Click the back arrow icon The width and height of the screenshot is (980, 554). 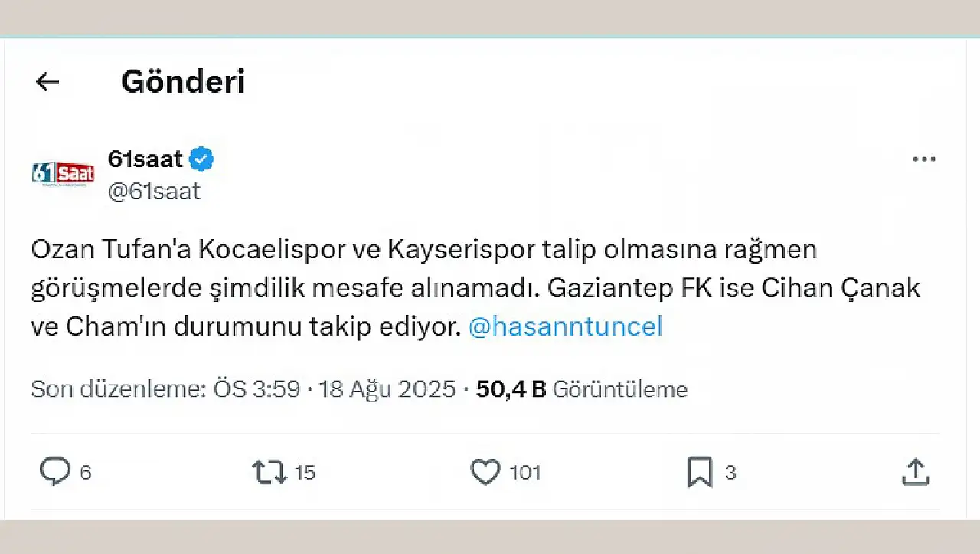(47, 82)
